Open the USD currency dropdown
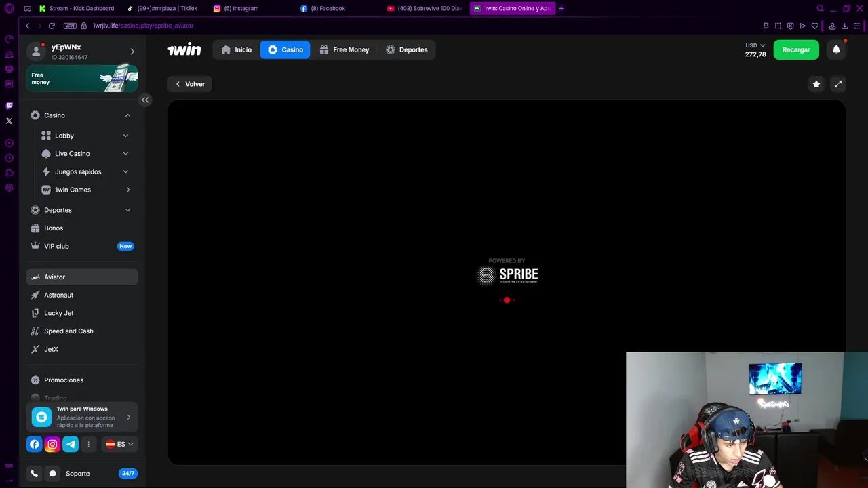This screenshot has width=868, height=488. pos(755,45)
